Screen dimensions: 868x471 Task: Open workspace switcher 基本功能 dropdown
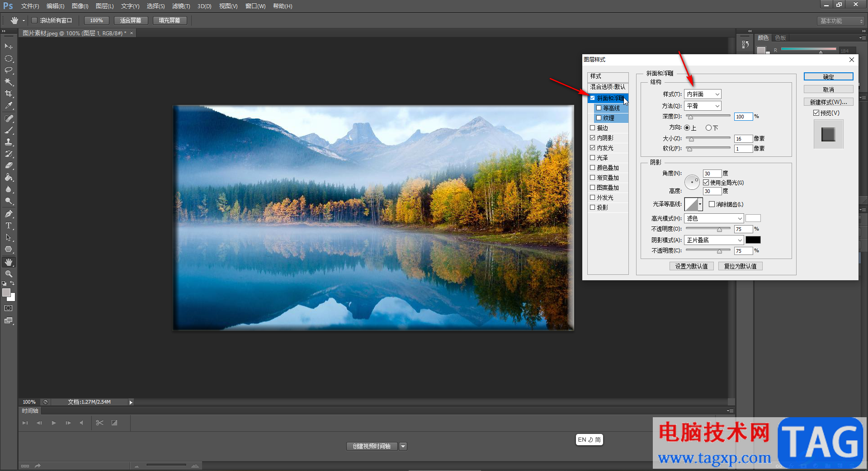pyautogui.click(x=841, y=21)
